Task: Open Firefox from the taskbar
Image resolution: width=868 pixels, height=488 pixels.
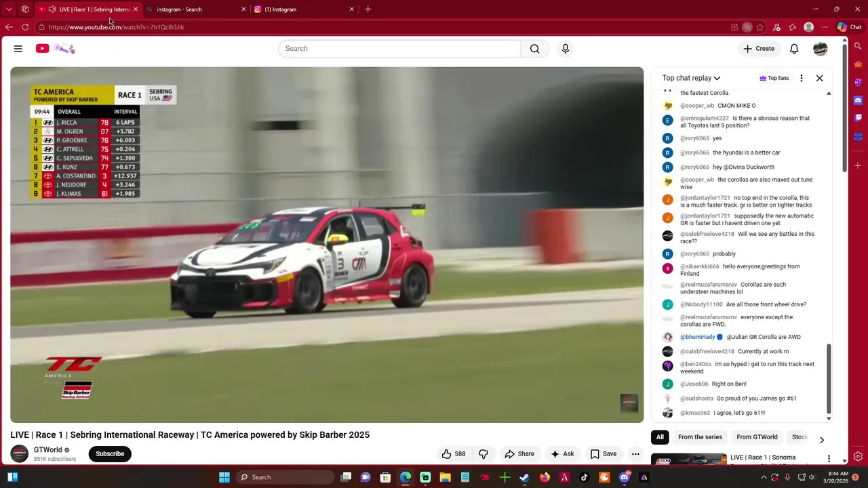Action: pyautogui.click(x=545, y=477)
